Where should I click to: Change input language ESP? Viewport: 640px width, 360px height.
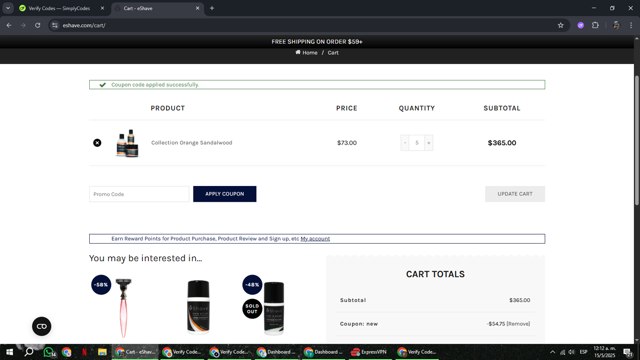[584, 352]
